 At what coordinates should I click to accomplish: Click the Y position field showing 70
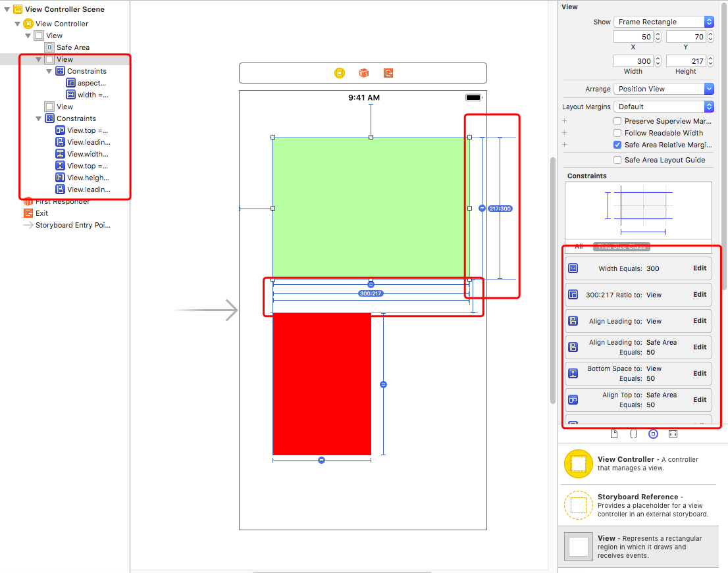click(687, 37)
